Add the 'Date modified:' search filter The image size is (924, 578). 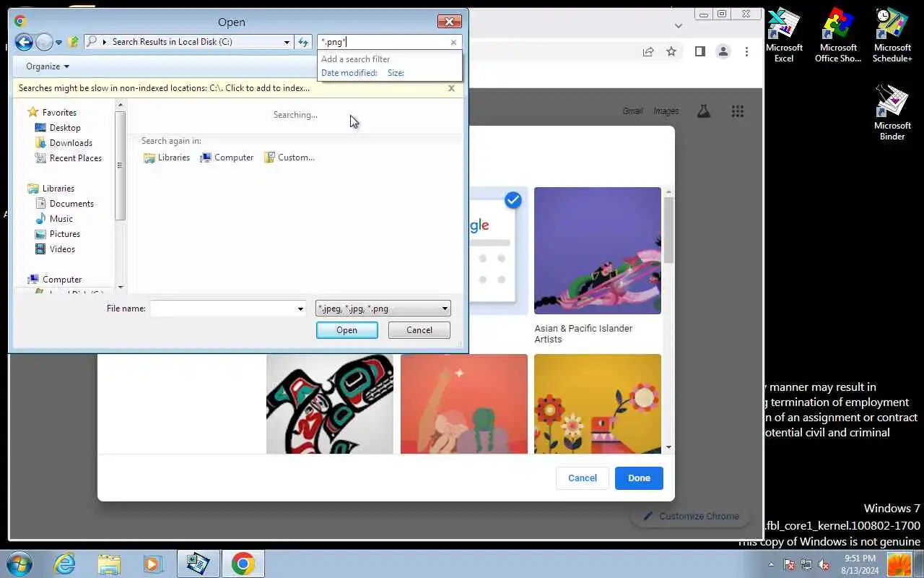(x=349, y=73)
